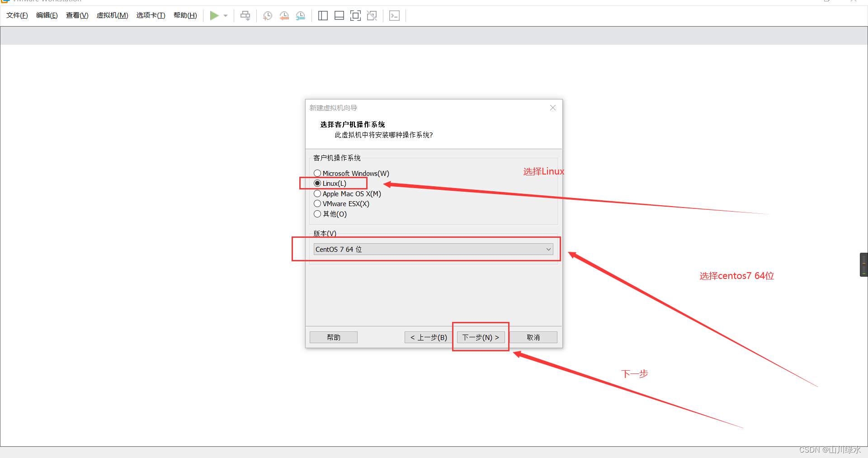
Task: Click the 取消 button
Action: pos(533,337)
